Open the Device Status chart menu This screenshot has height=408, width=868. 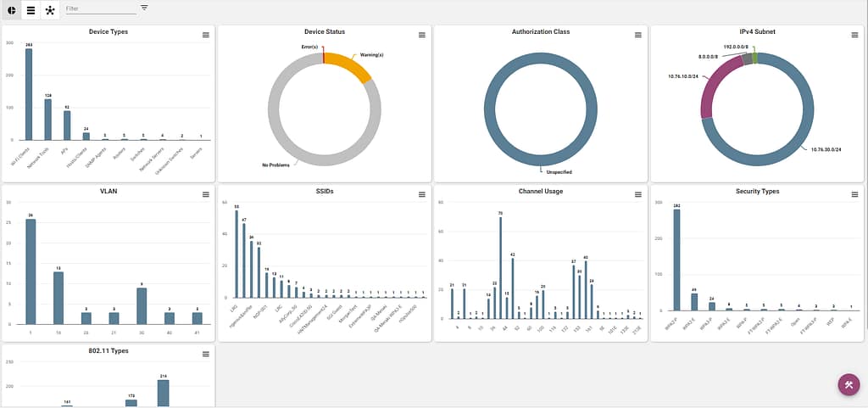(422, 35)
